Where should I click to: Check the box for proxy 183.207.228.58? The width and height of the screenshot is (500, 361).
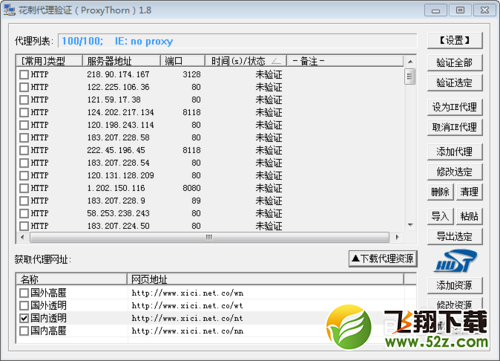click(x=24, y=138)
